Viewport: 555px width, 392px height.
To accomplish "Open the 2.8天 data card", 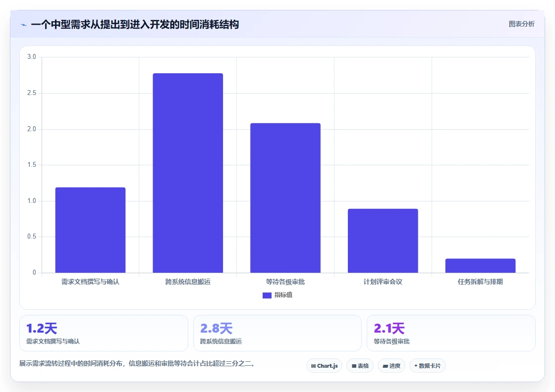I will [x=277, y=333].
